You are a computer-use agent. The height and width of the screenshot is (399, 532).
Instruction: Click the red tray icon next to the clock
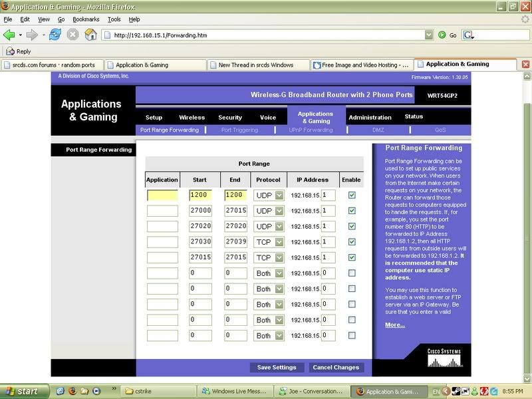(484, 392)
